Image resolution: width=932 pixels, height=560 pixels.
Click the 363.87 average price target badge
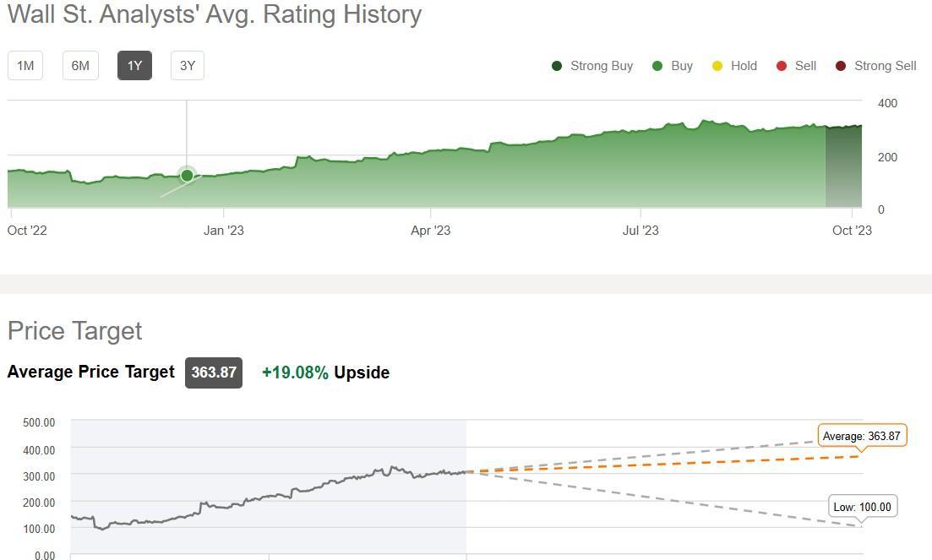pos(214,372)
